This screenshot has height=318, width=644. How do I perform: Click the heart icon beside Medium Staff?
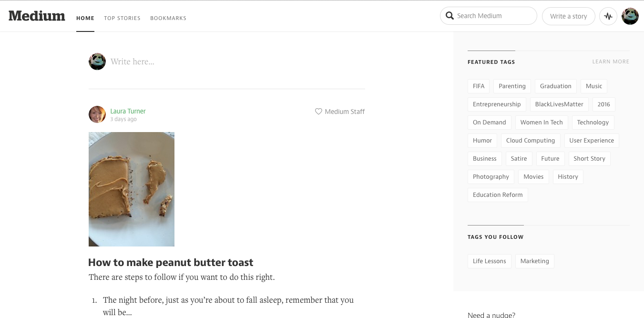318,112
